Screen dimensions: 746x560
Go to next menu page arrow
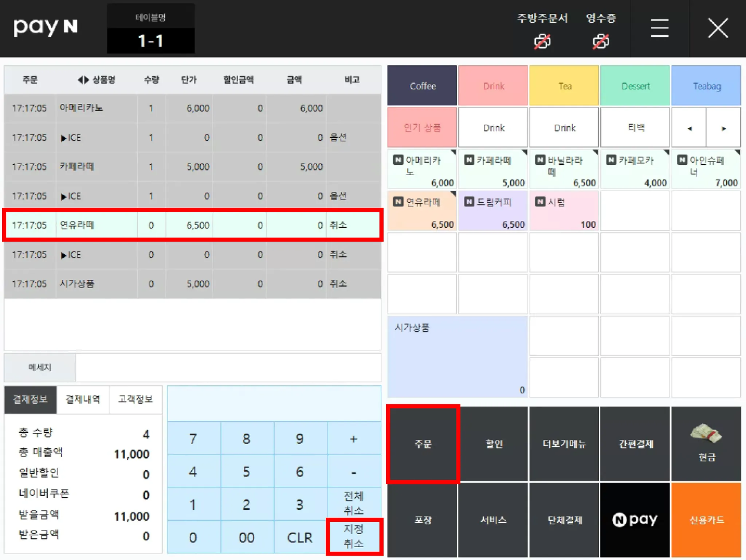click(723, 128)
